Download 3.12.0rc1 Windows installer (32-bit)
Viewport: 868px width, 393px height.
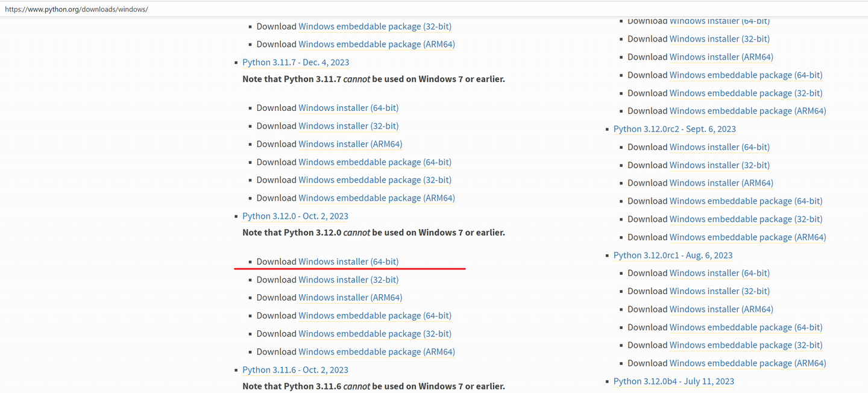point(720,291)
